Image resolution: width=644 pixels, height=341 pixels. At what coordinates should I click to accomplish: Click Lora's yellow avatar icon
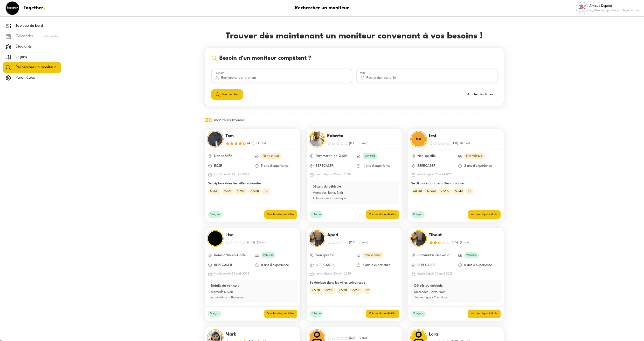419,335
